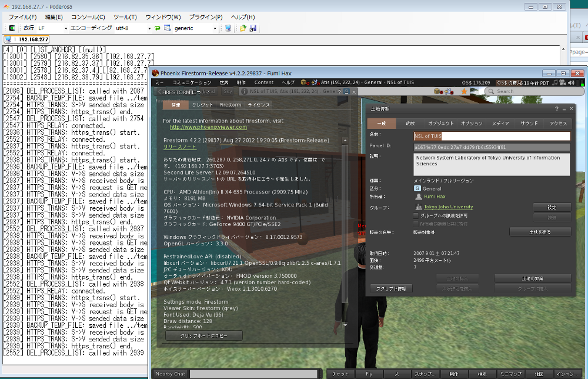This screenshot has width=588, height=379.
Task: Click the new connection icon in Poderosa toolbar
Action: tap(12, 28)
